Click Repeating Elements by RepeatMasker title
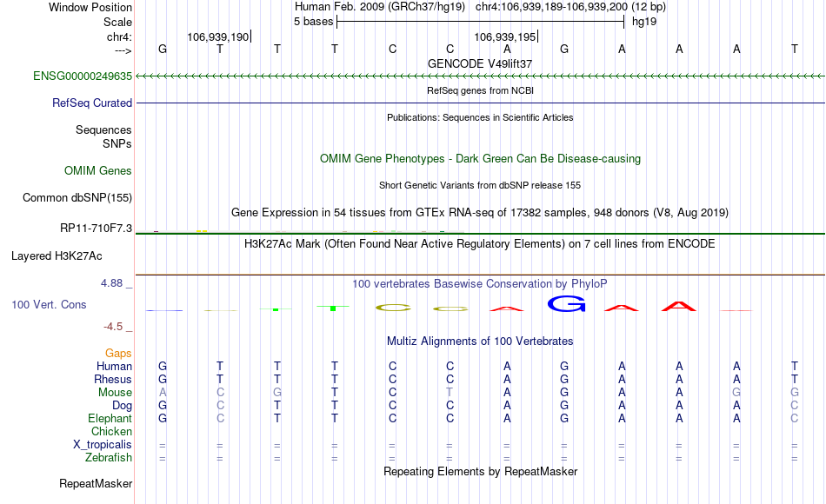 point(480,471)
